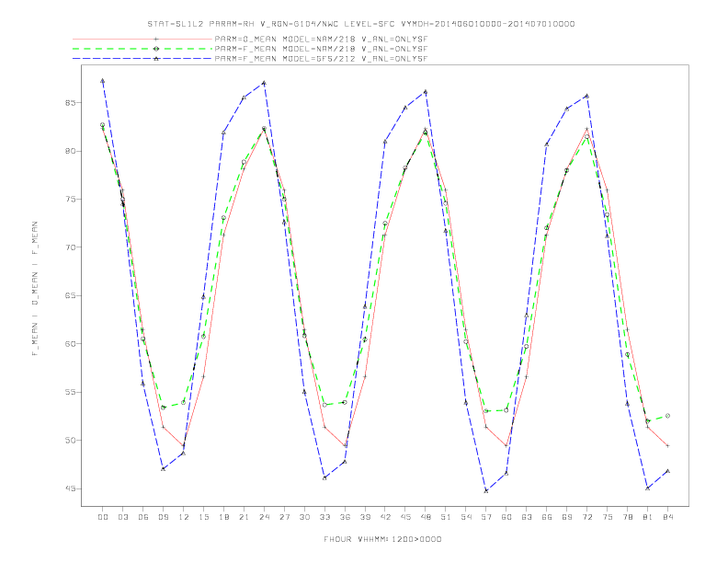This screenshot has width=728, height=563.
Task: Click x-axis tick label 51
Action: click(x=446, y=517)
